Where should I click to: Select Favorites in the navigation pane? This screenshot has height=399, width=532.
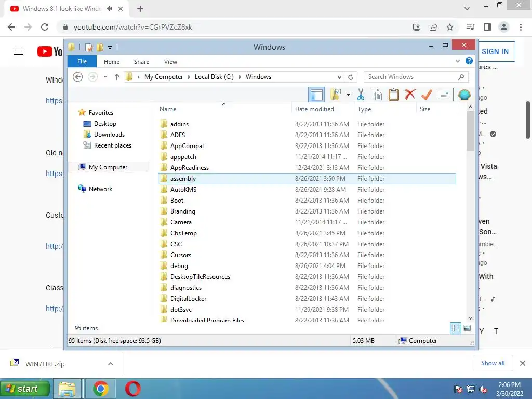[101, 113]
